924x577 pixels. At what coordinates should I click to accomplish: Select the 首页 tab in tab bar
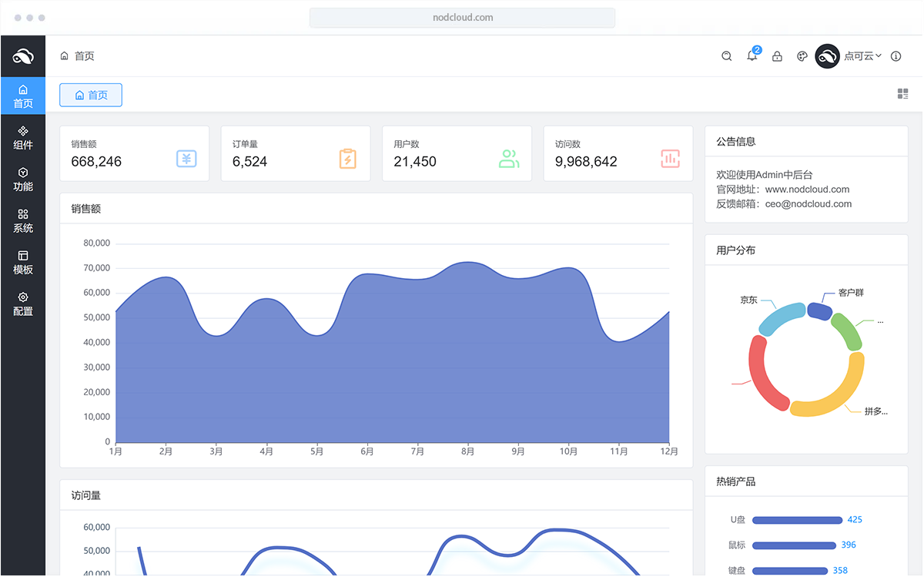pos(91,95)
